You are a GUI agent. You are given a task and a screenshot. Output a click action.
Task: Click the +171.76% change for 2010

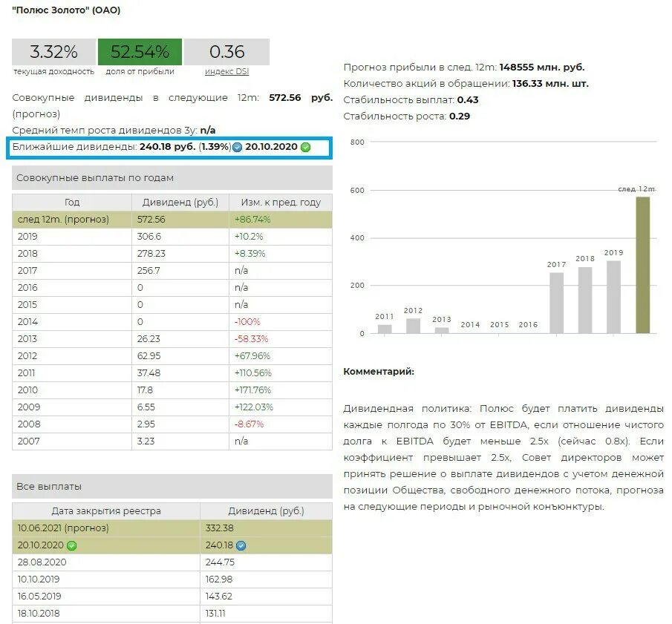point(253,390)
